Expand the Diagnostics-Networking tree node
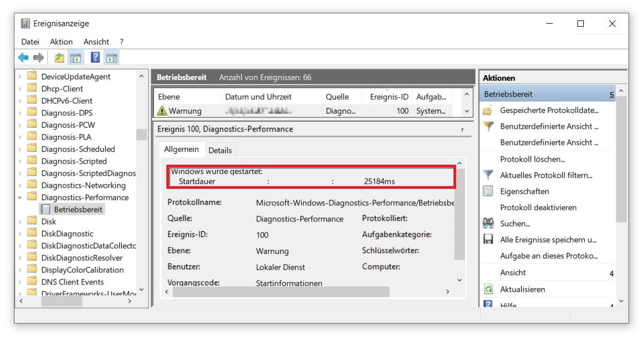This screenshot has width=644, height=338. point(20,185)
